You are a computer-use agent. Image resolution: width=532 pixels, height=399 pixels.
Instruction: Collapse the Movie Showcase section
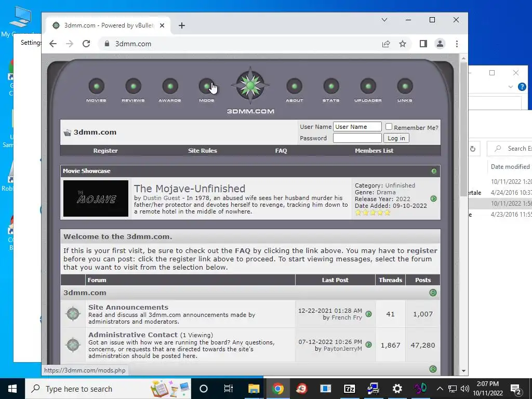coord(434,171)
